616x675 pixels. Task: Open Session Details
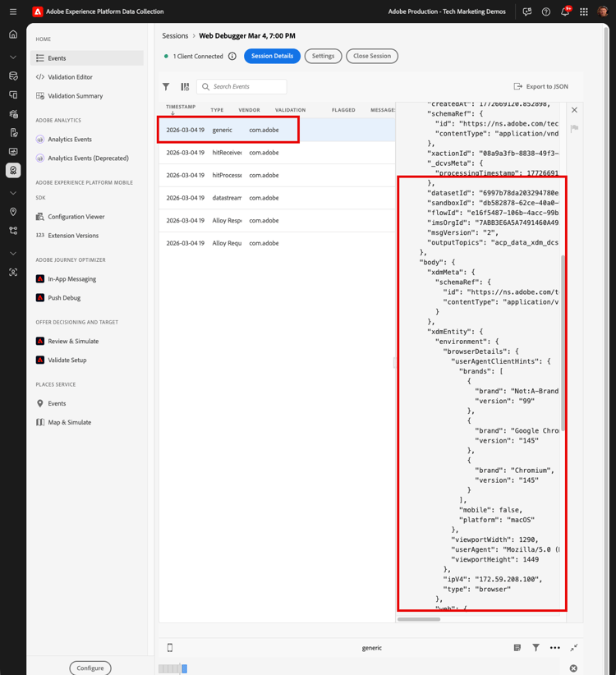pos(272,56)
